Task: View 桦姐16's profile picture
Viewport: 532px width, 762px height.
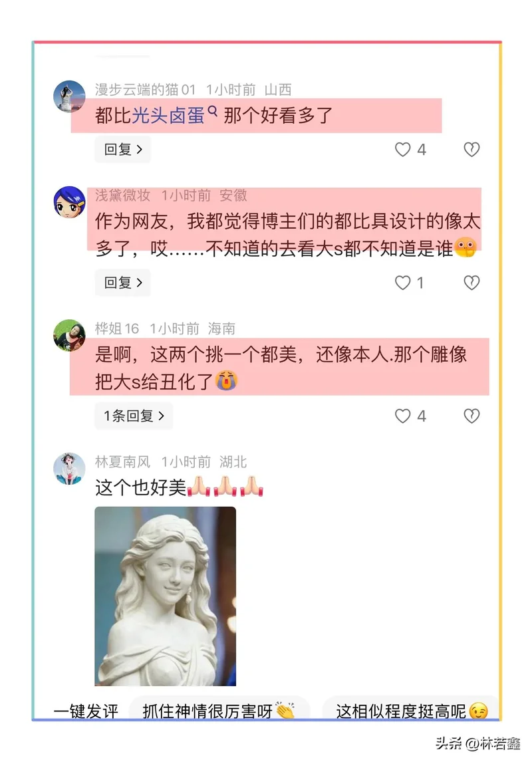Action: (x=69, y=335)
